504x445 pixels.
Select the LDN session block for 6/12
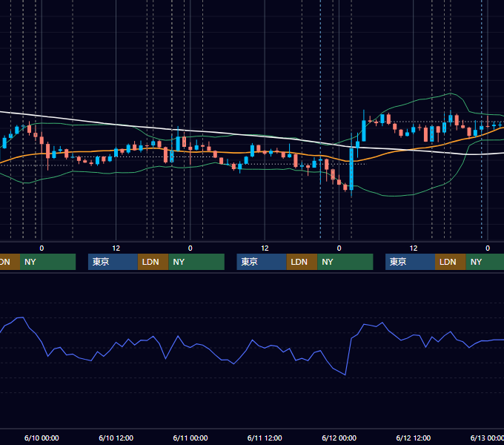[451, 262]
